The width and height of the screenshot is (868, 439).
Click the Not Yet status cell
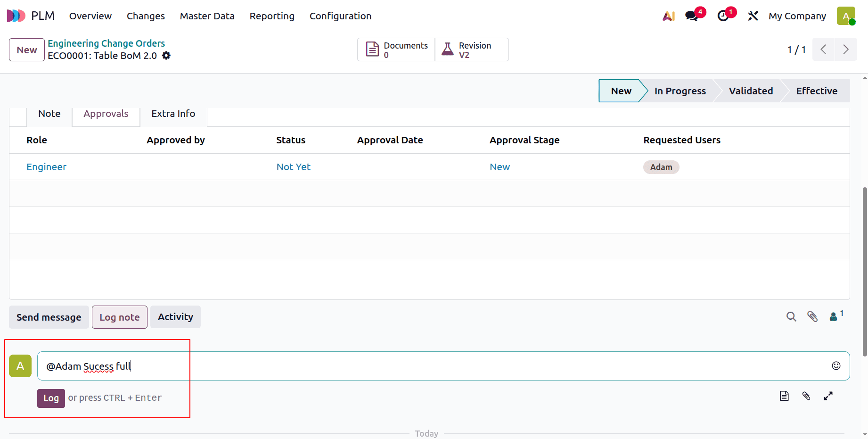[293, 167]
